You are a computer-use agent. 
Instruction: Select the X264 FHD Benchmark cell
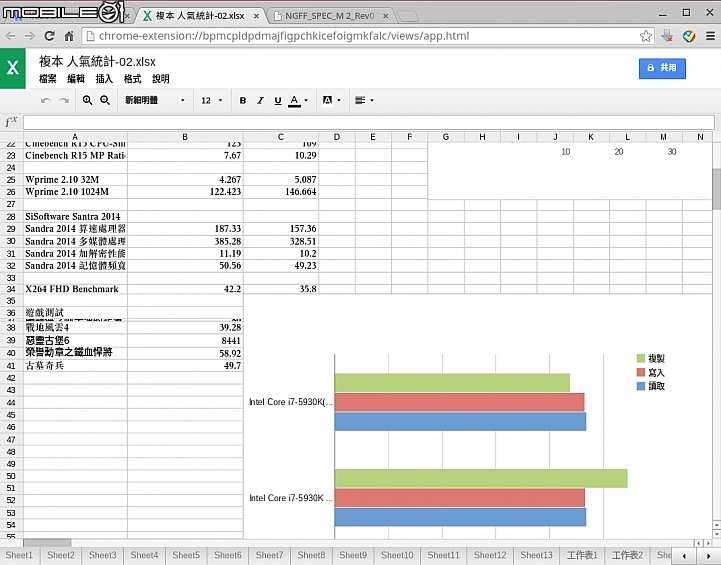tap(75, 289)
